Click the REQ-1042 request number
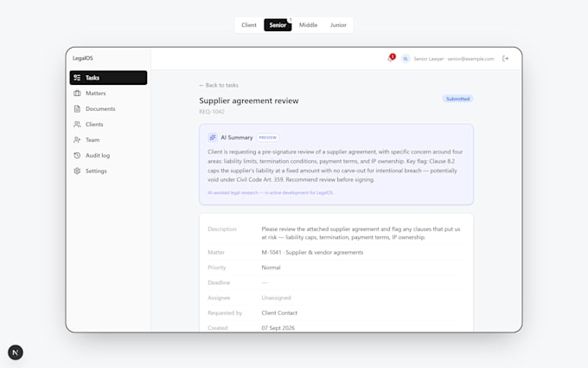588x368 pixels. pos(212,112)
